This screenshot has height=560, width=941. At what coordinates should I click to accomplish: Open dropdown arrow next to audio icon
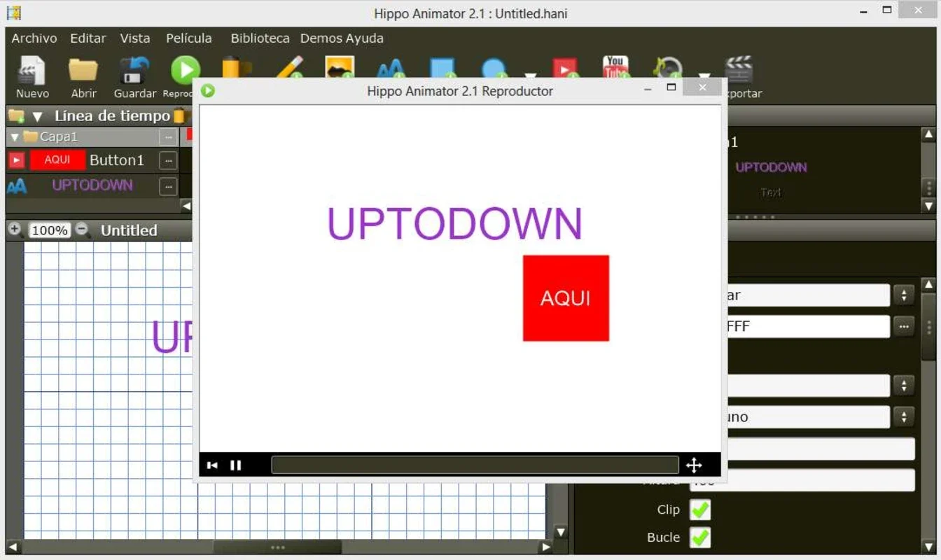704,76
